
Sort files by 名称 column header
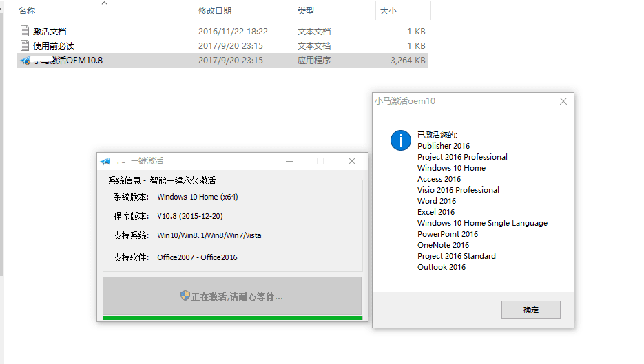click(x=27, y=11)
